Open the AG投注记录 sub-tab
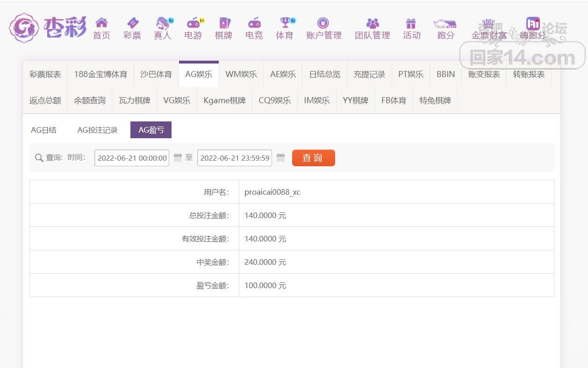 pyautogui.click(x=97, y=130)
